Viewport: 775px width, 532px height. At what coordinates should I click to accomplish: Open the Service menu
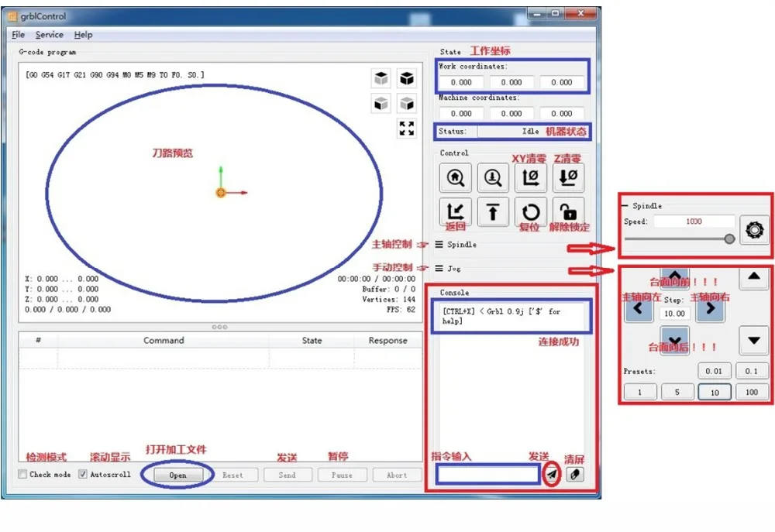[x=50, y=35]
